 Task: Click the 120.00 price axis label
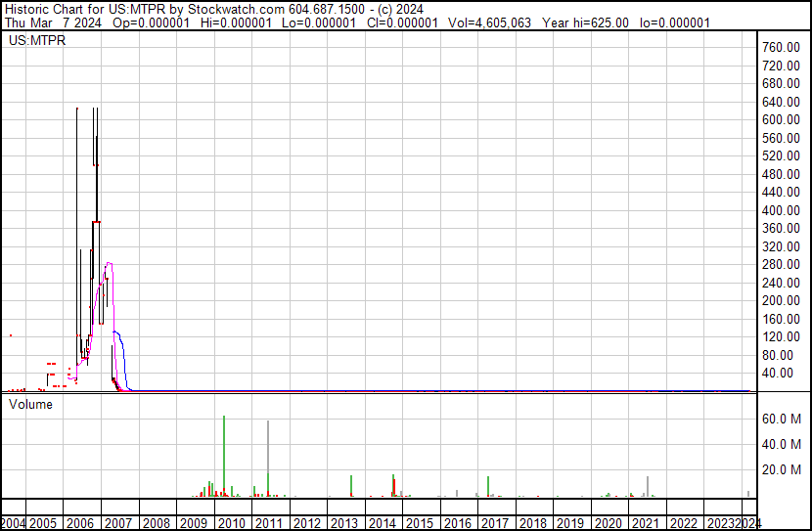tap(781, 337)
